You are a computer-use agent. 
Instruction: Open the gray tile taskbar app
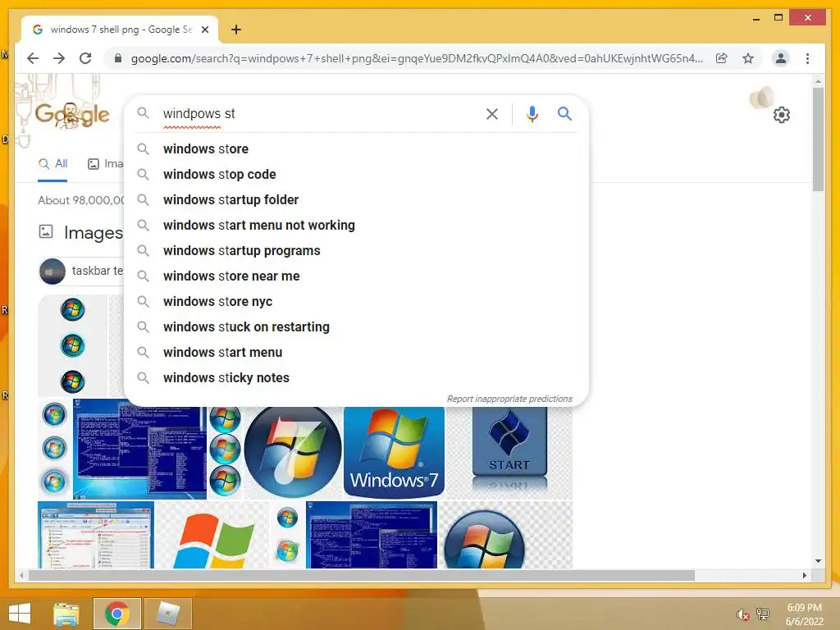pyautogui.click(x=168, y=614)
